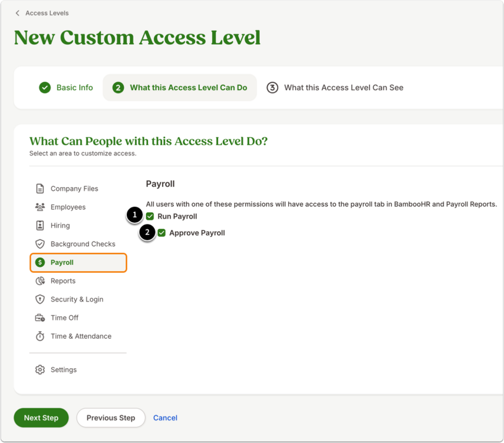Open the Settings area
This screenshot has width=504, height=443.
[78, 370]
